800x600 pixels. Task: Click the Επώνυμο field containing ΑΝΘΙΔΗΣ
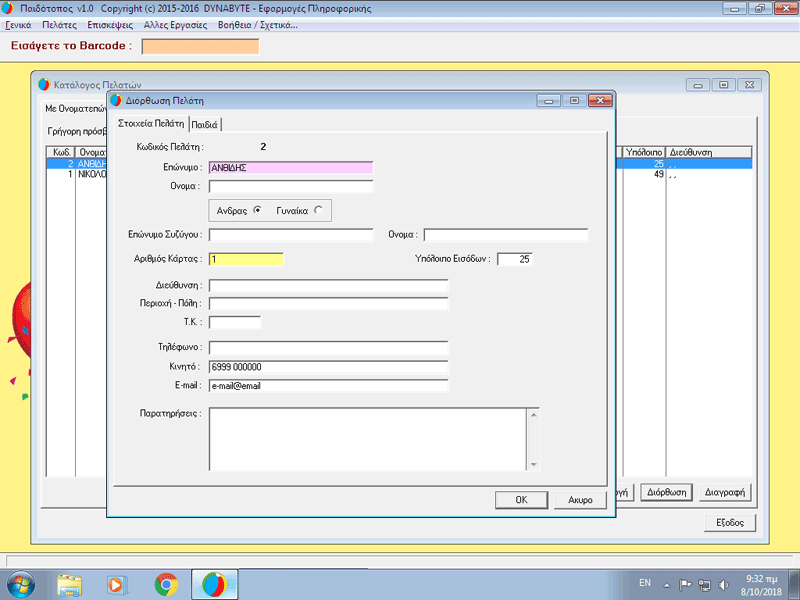point(291,167)
